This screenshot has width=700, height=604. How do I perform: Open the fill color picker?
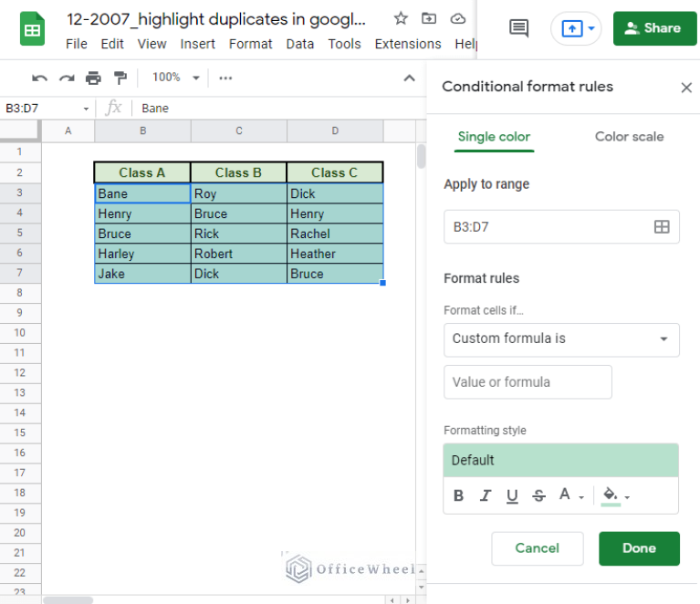tap(615, 495)
